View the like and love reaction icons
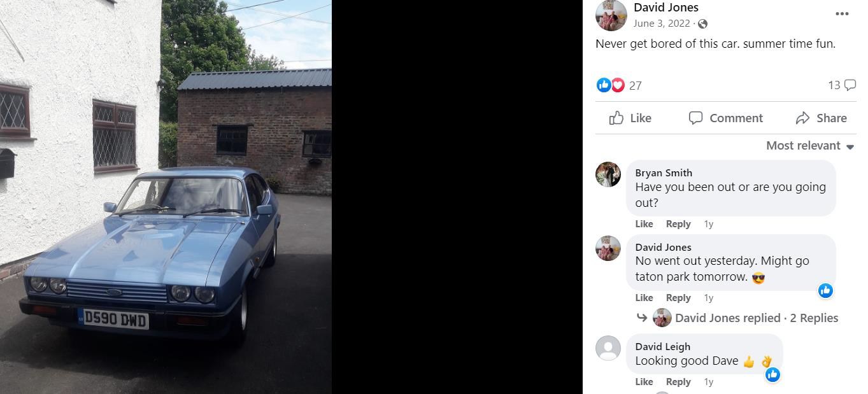Viewport: 868px width, 394px height. point(611,85)
